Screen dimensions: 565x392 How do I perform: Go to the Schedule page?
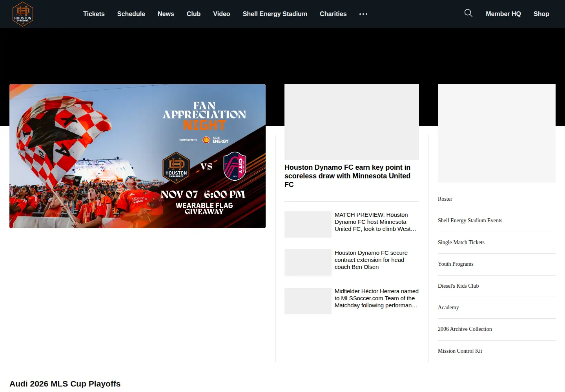(131, 14)
